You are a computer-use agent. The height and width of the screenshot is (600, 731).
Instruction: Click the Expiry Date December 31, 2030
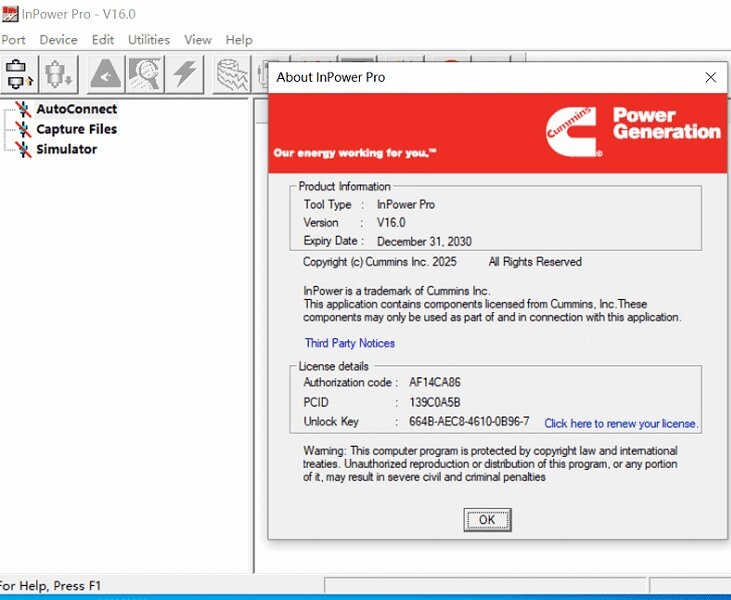point(424,241)
